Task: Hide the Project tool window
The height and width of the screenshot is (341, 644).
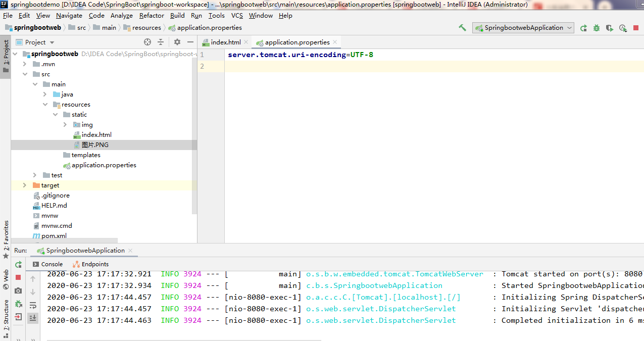Action: pos(190,42)
